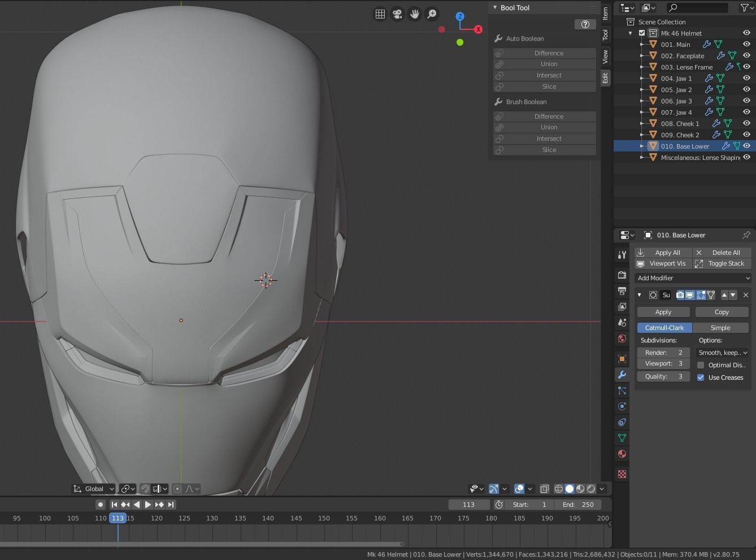
Task: Select the Simple subdivision type
Action: pyautogui.click(x=720, y=328)
